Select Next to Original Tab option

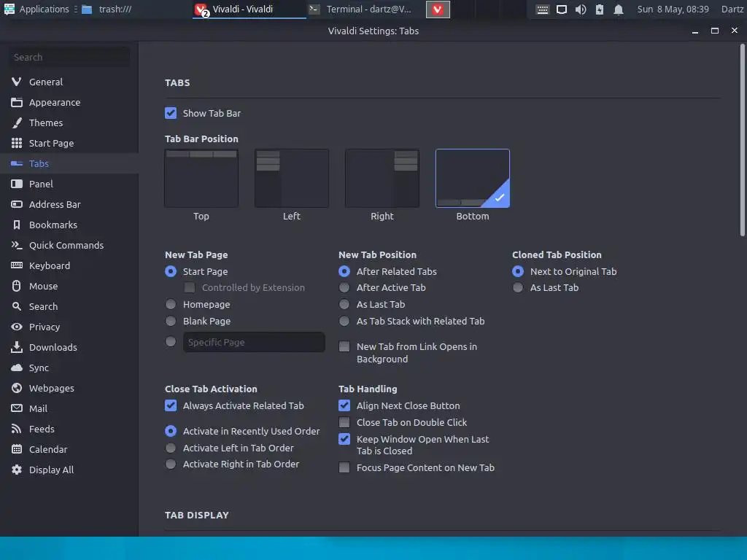coord(518,271)
